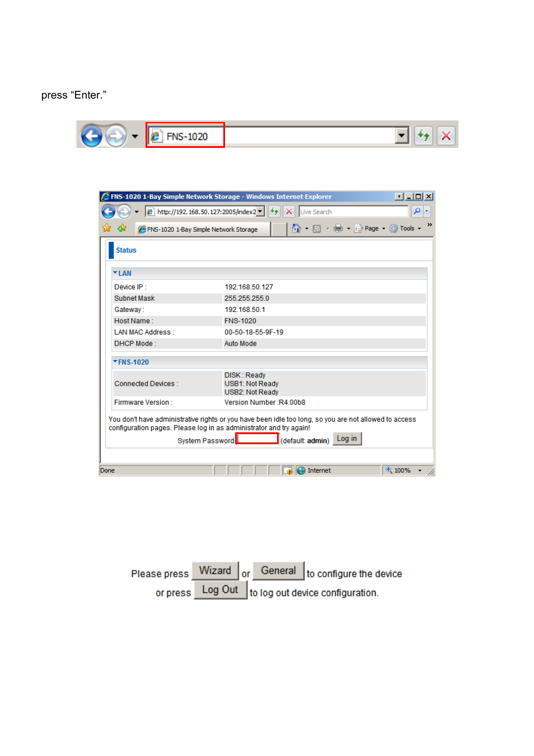This screenshot has width=534, height=756.
Task: Click Refresh icon beside IE address bar
Action: click(x=274, y=212)
